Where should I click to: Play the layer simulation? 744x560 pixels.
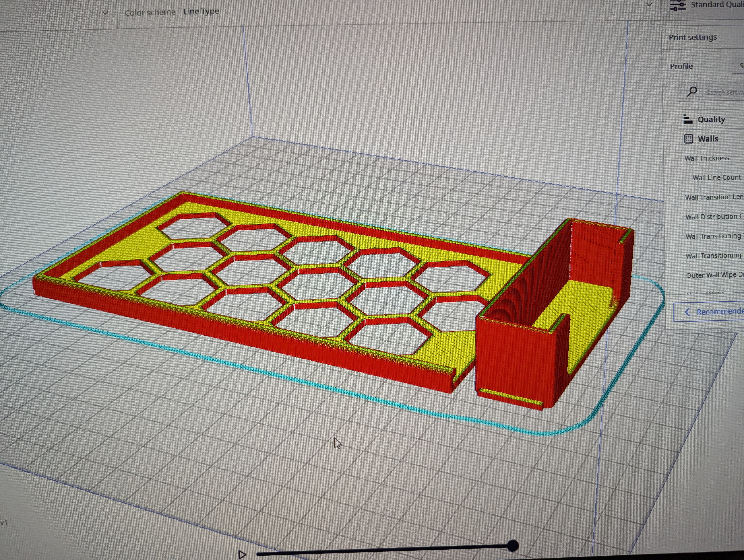(242, 554)
